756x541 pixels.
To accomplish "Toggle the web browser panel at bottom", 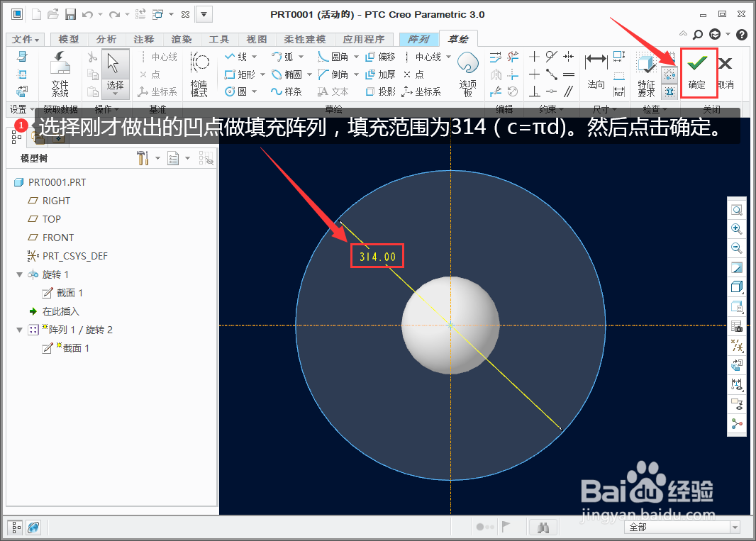I will click(x=33, y=527).
